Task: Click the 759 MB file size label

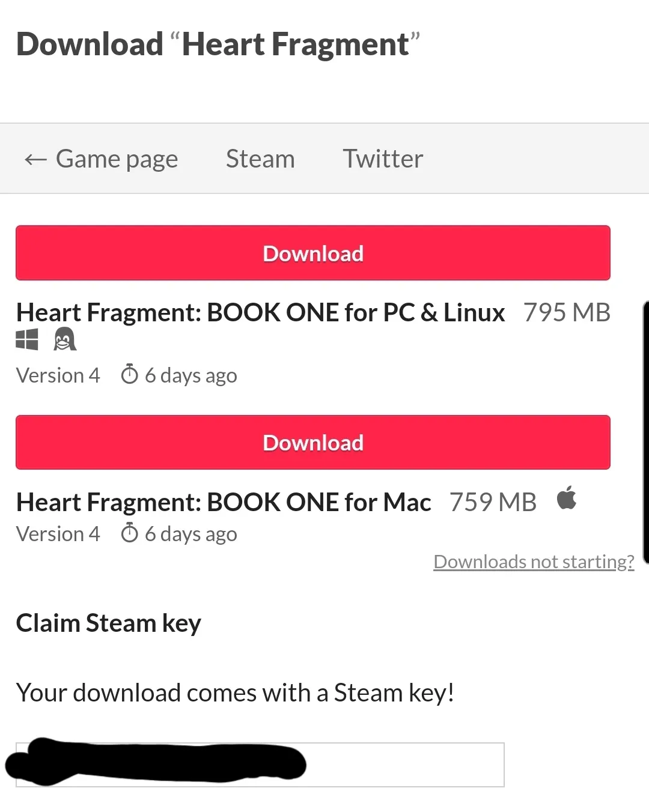Action: click(493, 502)
